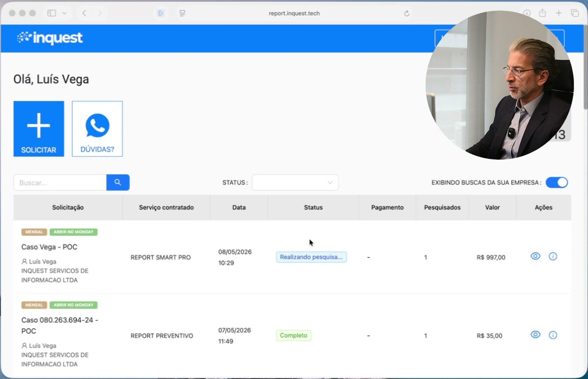
Task: View eye icon for Caso 080.263.694-24
Action: (x=535, y=334)
